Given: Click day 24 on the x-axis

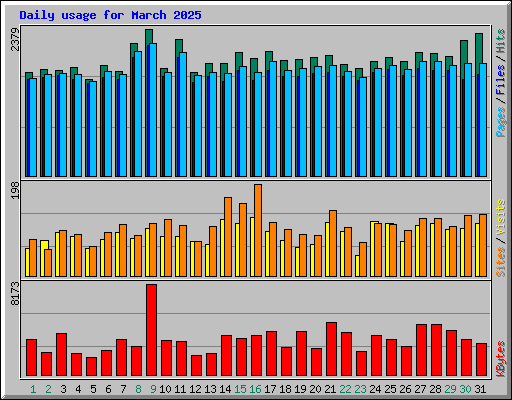Looking at the screenshot, I should click(x=375, y=389).
